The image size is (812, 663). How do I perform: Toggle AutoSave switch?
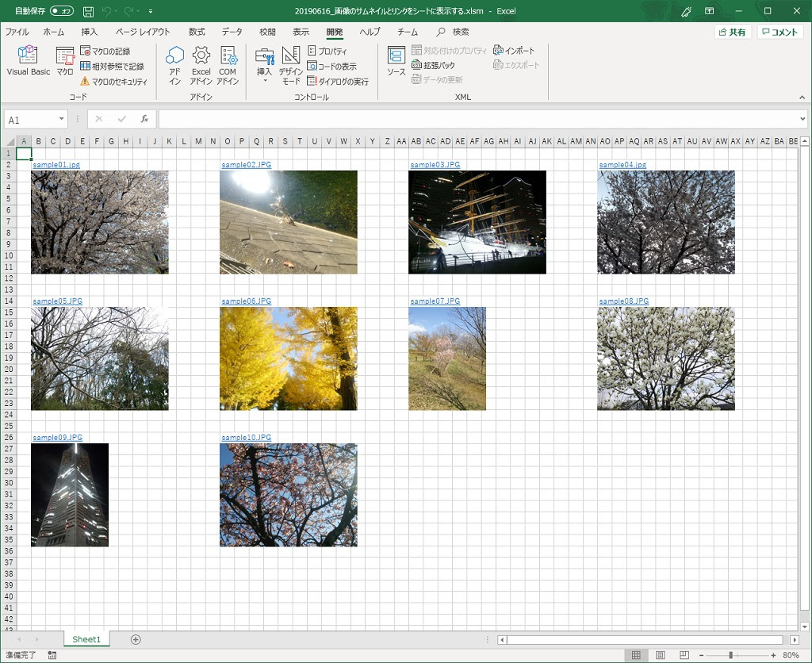(x=62, y=11)
